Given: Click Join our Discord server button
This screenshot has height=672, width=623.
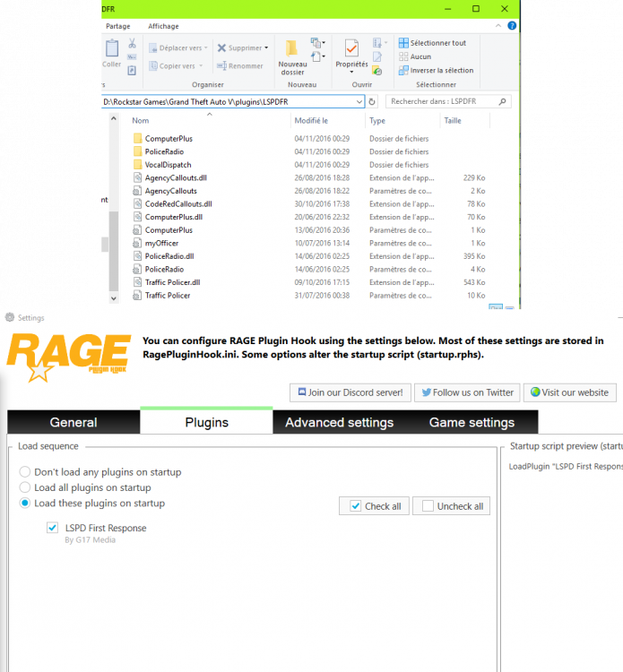Looking at the screenshot, I should point(350,392).
